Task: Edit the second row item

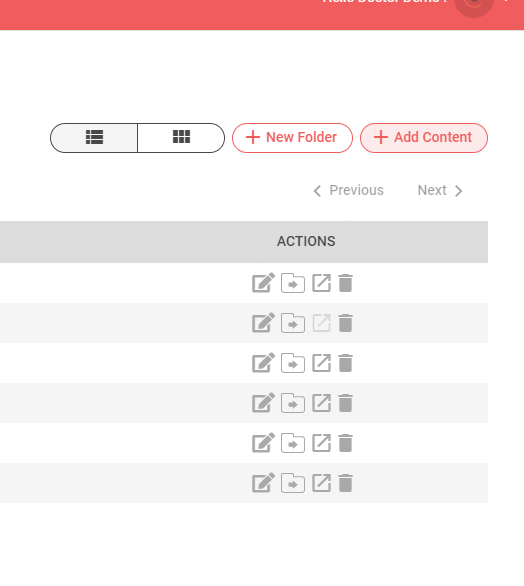Action: [x=263, y=323]
